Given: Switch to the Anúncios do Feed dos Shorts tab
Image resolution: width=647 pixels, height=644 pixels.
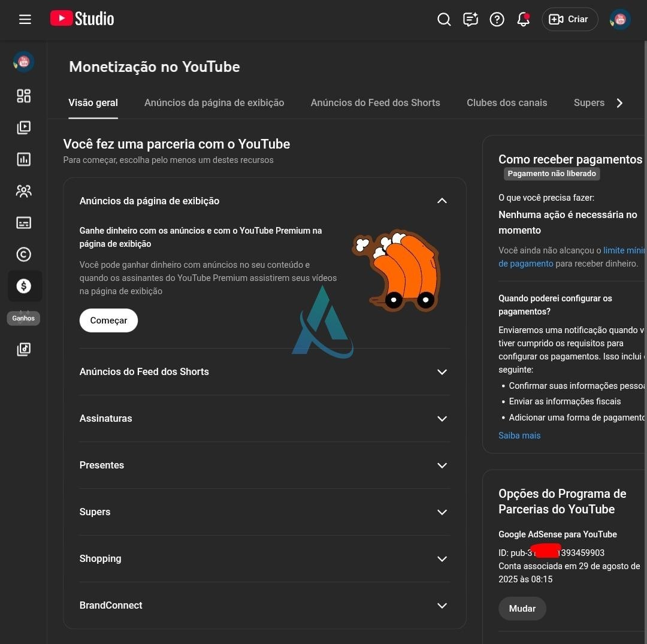Looking at the screenshot, I should pos(375,102).
